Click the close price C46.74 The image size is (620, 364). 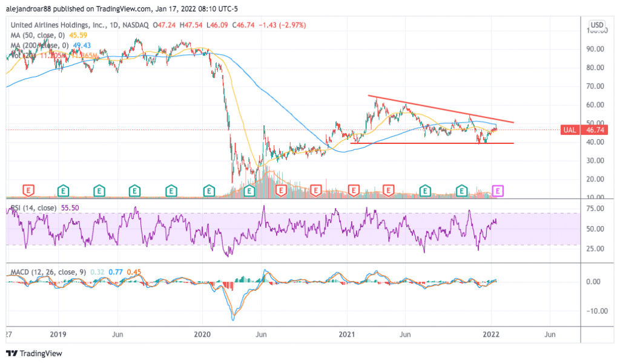coord(243,25)
